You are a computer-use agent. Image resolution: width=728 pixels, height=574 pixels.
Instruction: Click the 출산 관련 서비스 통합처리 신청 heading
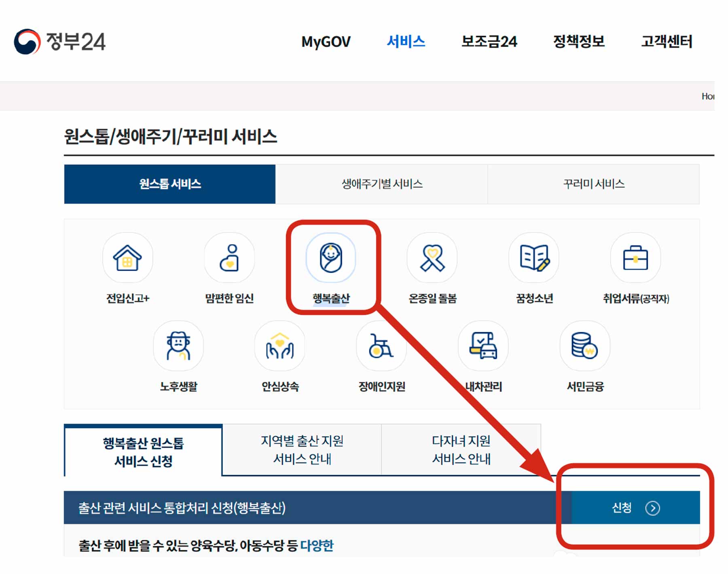point(182,508)
